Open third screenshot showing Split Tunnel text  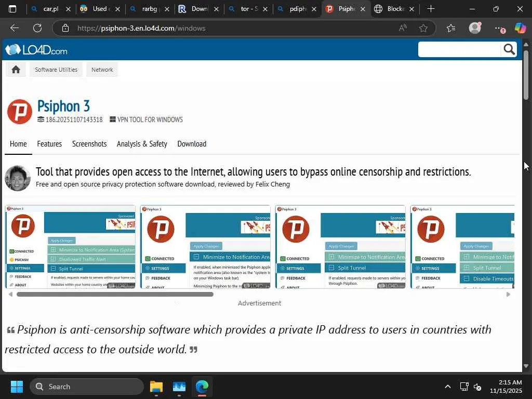(x=340, y=247)
